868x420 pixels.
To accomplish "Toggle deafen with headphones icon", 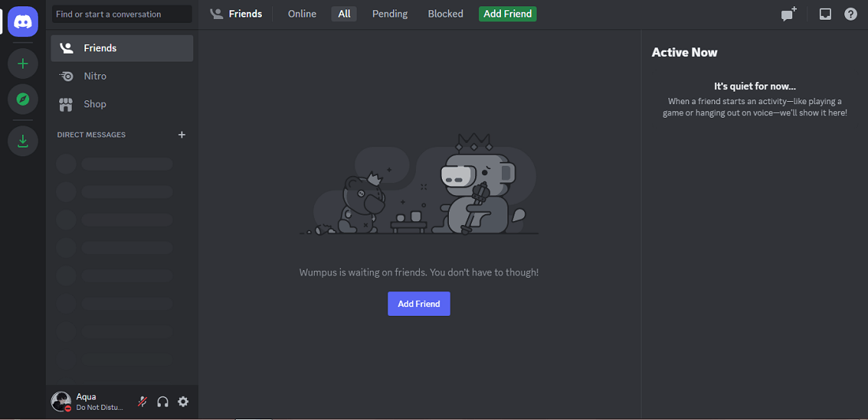I will 163,402.
